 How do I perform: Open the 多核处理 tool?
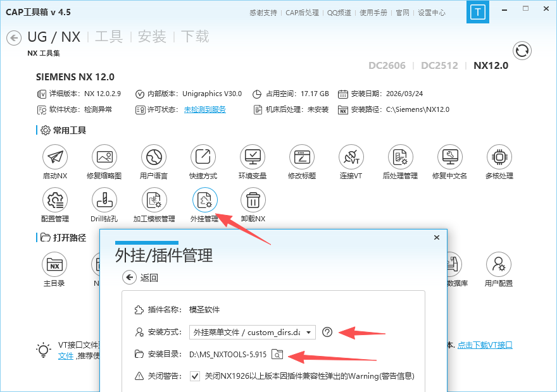pyautogui.click(x=499, y=157)
